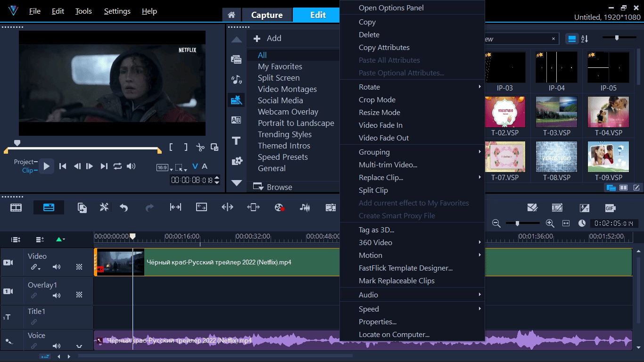Click the preview volume speaker button
This screenshot has height=362, width=644.
tap(131, 166)
